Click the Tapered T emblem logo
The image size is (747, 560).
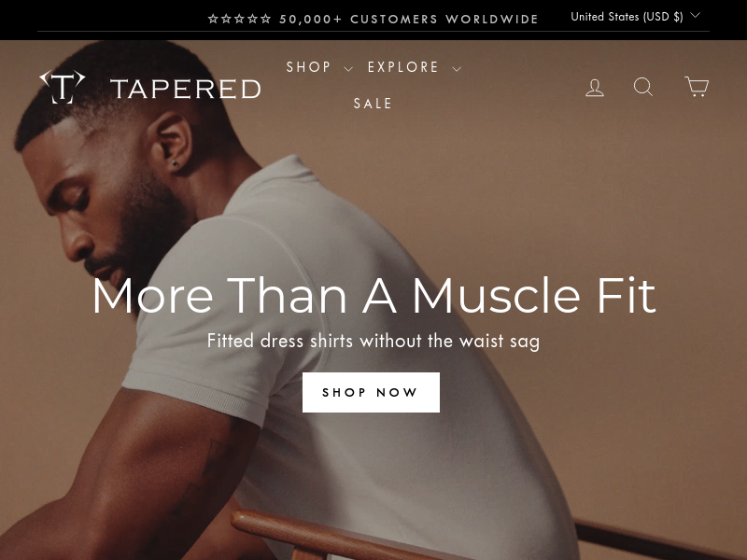tap(63, 87)
